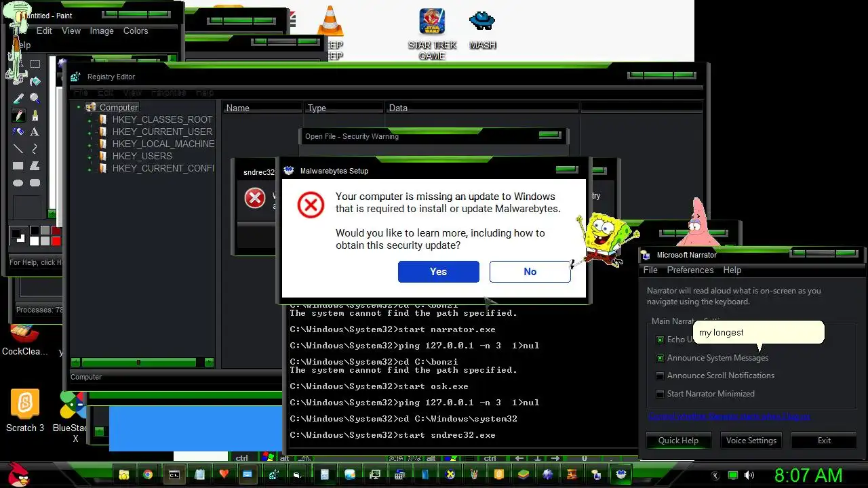Expand HKEY_CLASSES_ROOT tree node

pos(90,120)
